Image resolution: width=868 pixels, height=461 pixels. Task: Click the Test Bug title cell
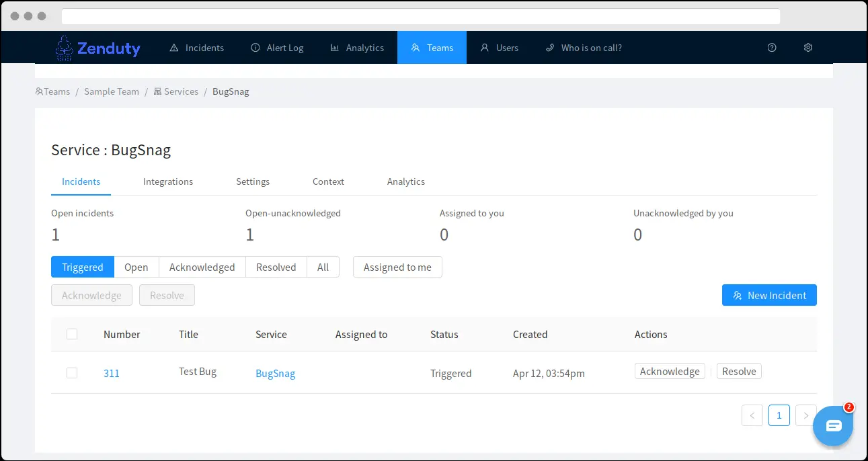tap(198, 371)
